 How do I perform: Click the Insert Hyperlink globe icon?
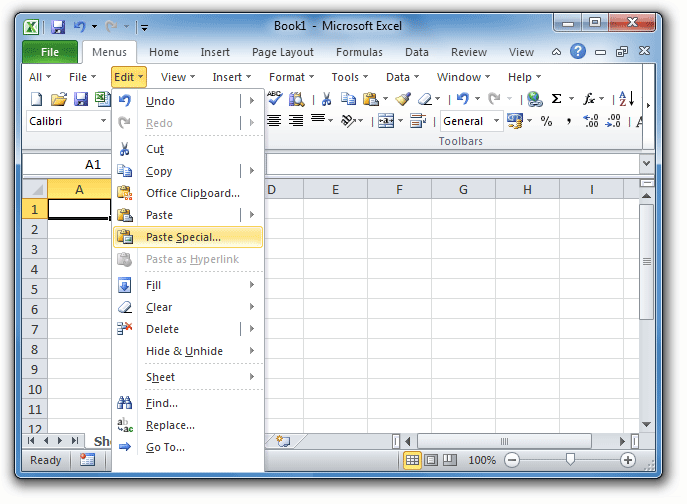[x=535, y=99]
